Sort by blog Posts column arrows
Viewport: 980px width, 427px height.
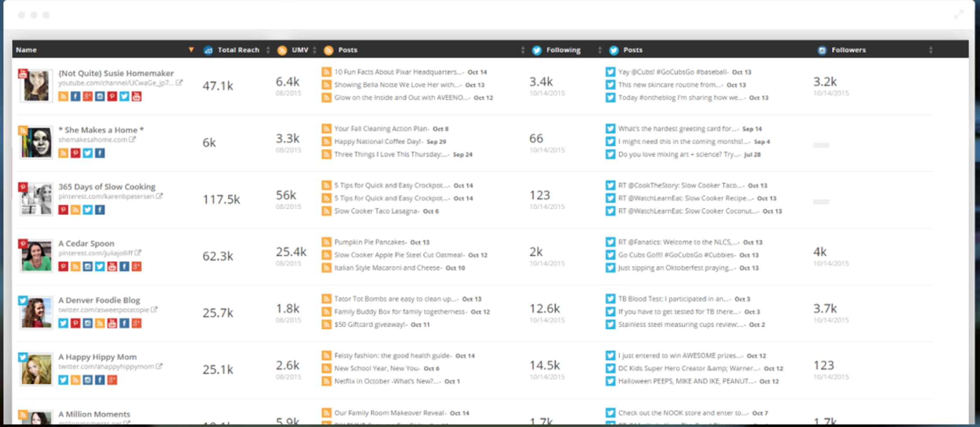523,50
